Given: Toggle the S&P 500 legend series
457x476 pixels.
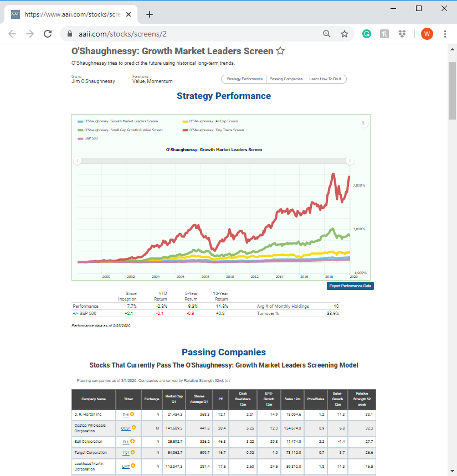Looking at the screenshot, I should (88, 138).
